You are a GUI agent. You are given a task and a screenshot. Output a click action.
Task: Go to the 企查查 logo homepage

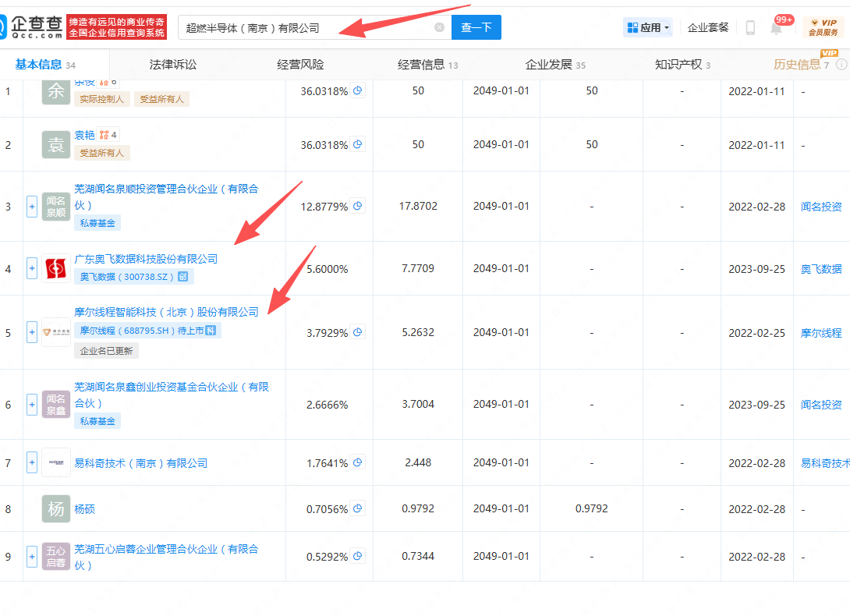click(x=33, y=27)
